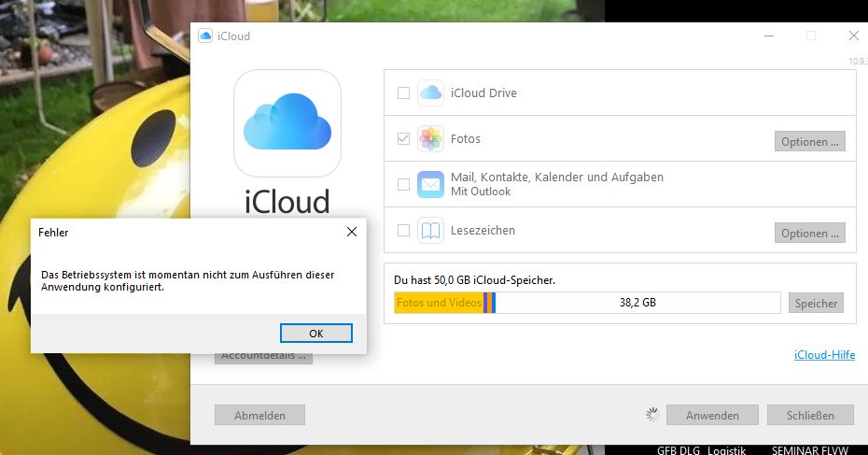Click the iCloud Drive cloud icon

430,92
